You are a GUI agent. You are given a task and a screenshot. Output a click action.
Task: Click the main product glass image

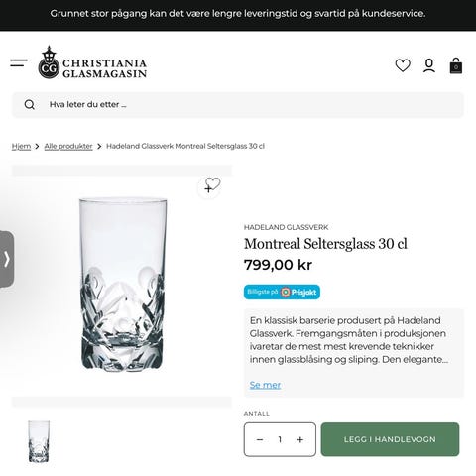pyautogui.click(x=122, y=285)
